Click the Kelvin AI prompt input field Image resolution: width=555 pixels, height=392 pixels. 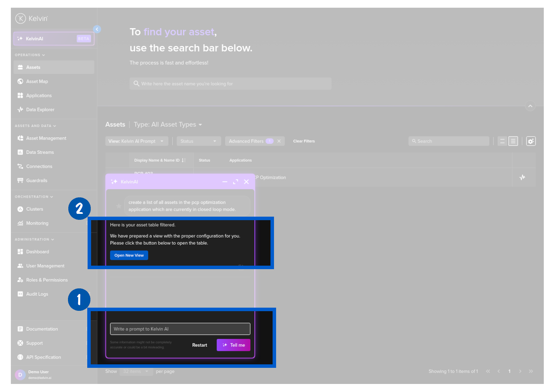coord(180,329)
